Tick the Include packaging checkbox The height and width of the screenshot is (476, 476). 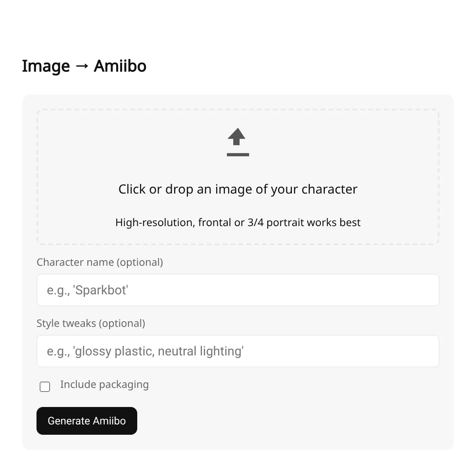45,387
